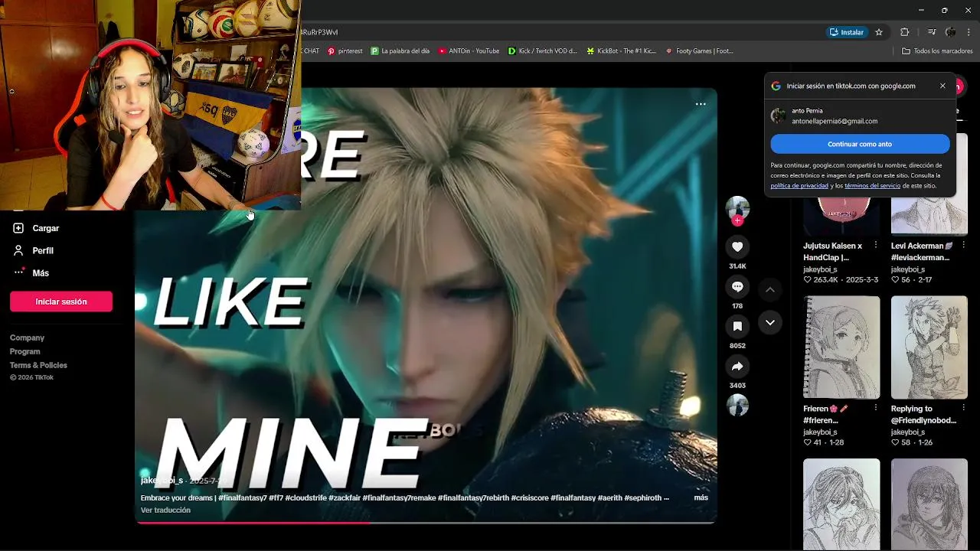The image size is (980, 551).
Task: Open Chrome's three-dot menu
Action: (969, 32)
